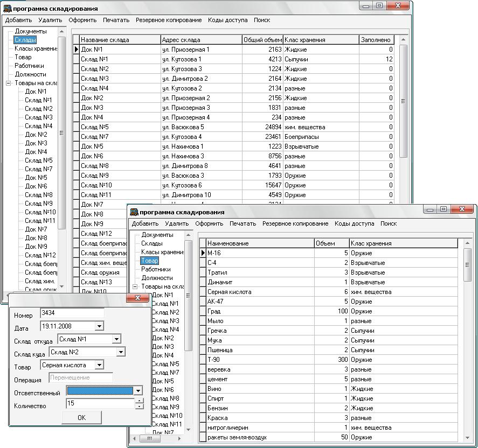
Task: Click the app icon in the back window title bar
Action: coord(7,9)
